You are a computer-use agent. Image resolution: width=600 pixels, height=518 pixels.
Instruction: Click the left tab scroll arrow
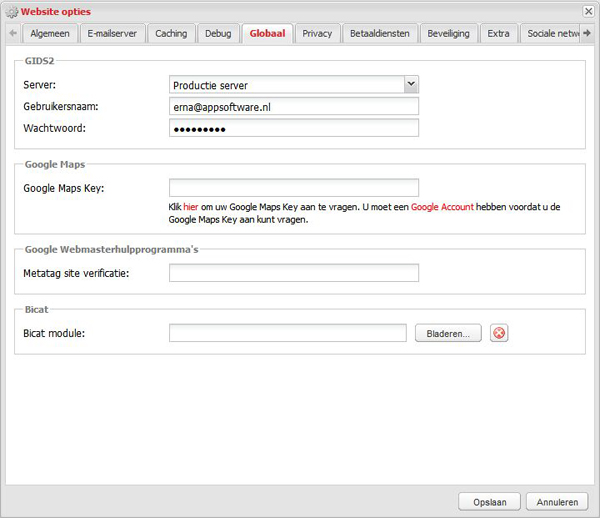pyautogui.click(x=13, y=33)
